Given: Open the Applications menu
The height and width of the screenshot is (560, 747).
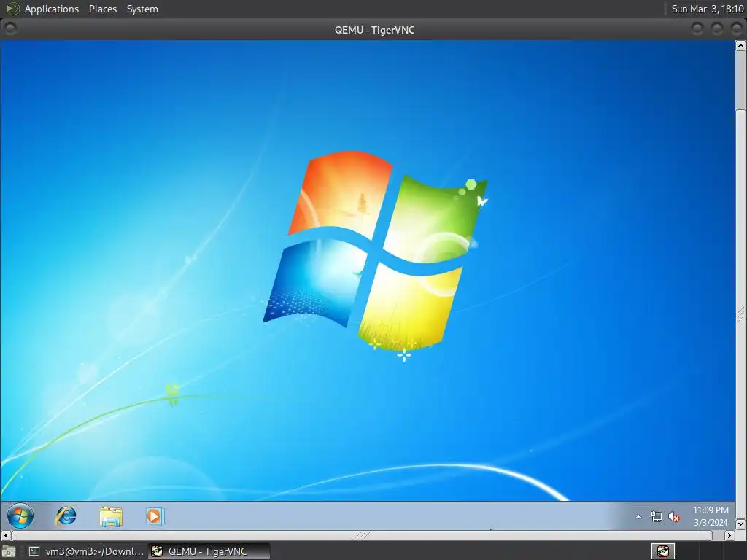Looking at the screenshot, I should 52,9.
